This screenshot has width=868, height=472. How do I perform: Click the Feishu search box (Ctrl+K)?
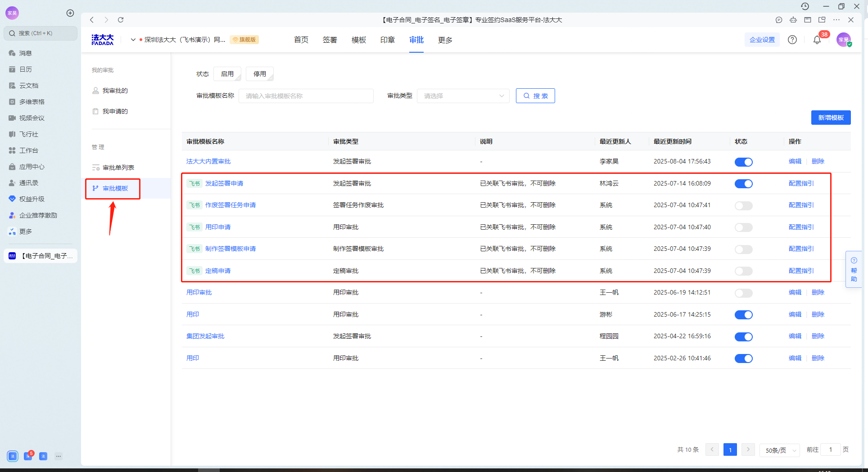tap(41, 33)
